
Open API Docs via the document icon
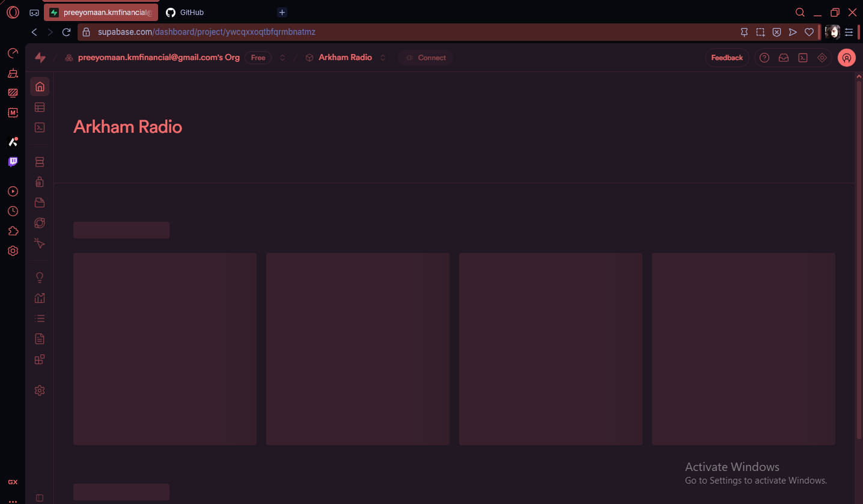[x=40, y=339]
